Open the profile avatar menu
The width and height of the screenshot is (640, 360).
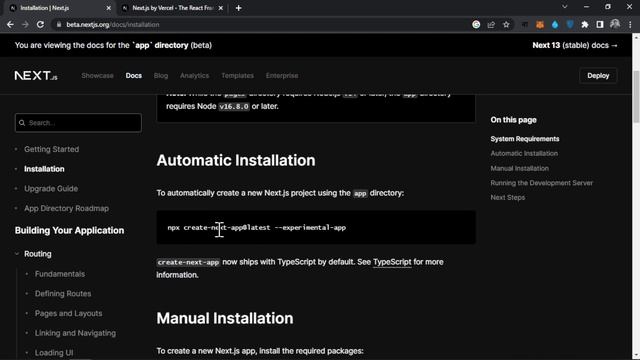point(615,24)
